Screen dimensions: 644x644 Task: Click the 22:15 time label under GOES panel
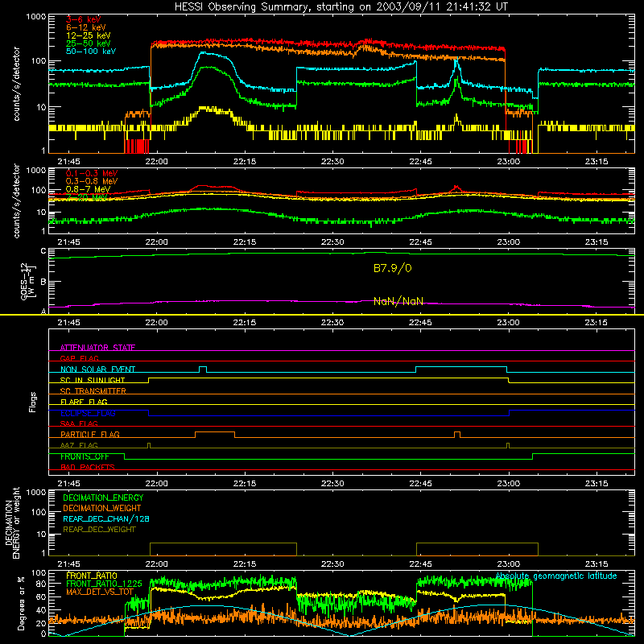pyautogui.click(x=245, y=323)
